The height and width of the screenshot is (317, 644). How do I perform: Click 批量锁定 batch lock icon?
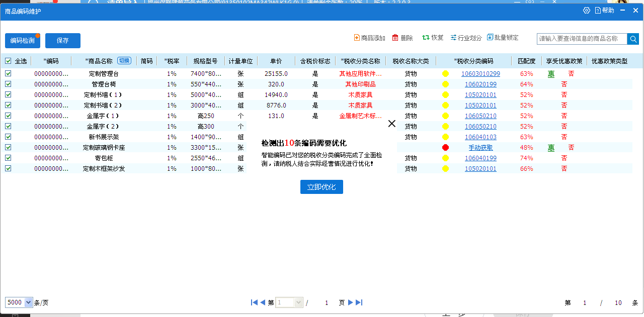490,38
